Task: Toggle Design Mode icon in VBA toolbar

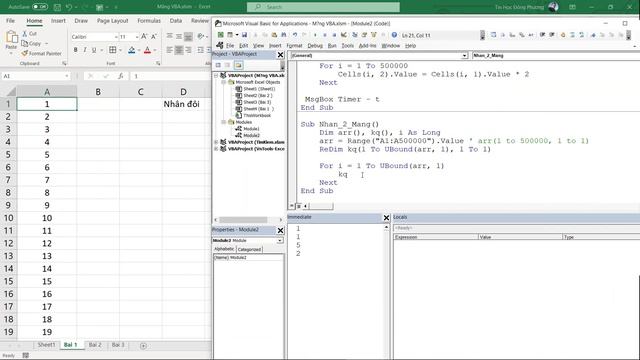Action: (344, 35)
